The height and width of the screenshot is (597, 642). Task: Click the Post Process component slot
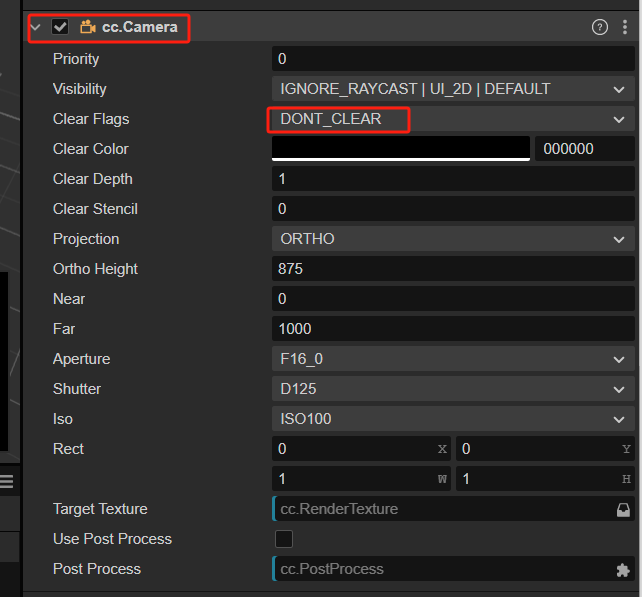pos(453,569)
